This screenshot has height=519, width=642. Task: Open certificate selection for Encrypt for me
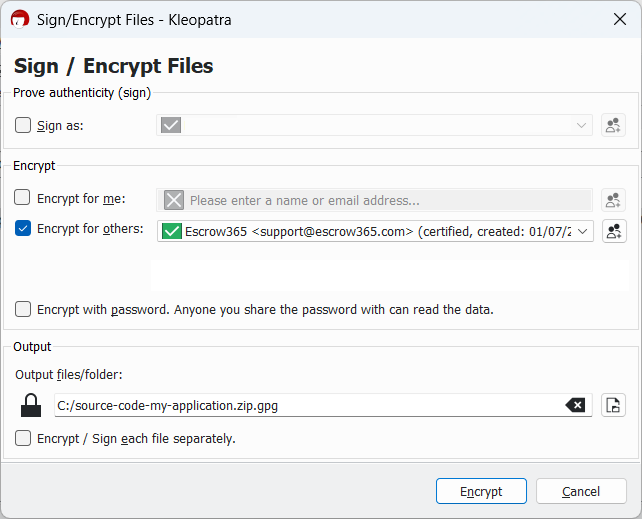coord(613,200)
